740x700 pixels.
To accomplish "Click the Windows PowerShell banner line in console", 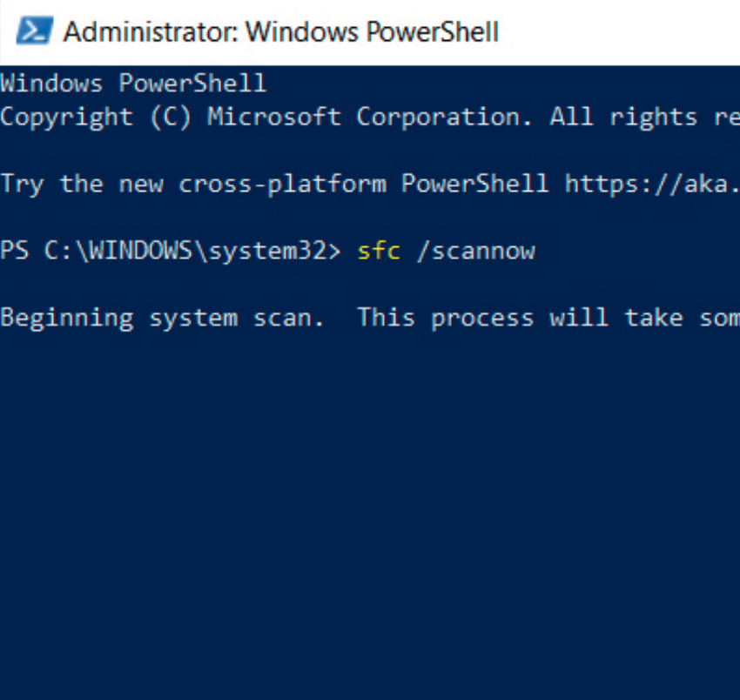I will click(x=133, y=84).
